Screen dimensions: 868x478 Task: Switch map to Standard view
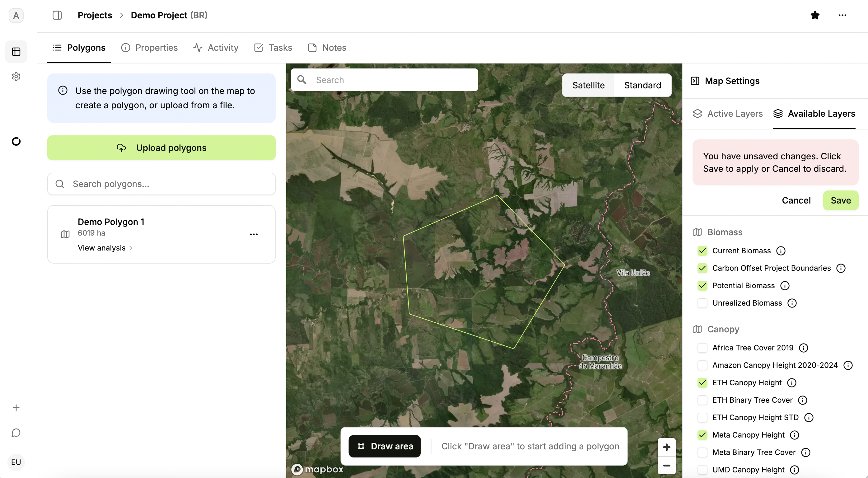coord(642,85)
